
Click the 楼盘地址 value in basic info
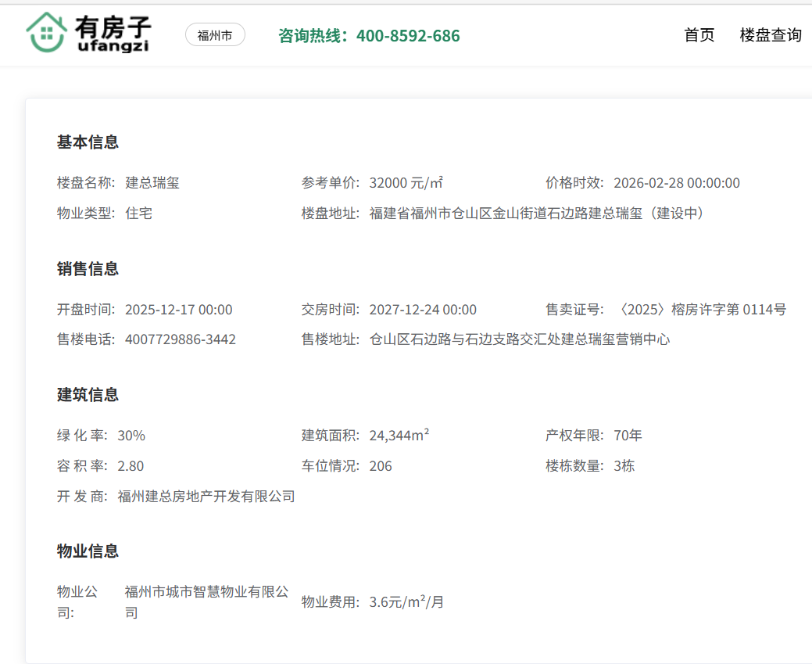coord(539,214)
